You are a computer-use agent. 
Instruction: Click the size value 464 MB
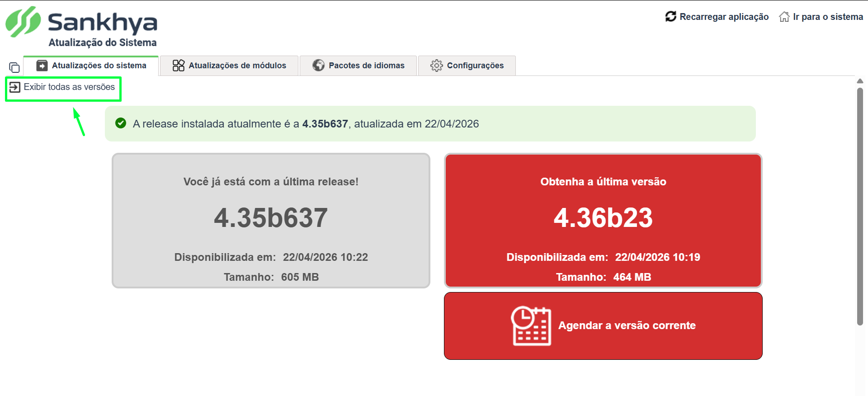click(x=632, y=277)
